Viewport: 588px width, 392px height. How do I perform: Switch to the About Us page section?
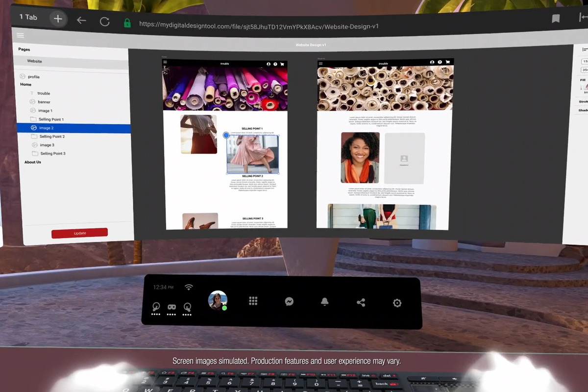click(32, 162)
